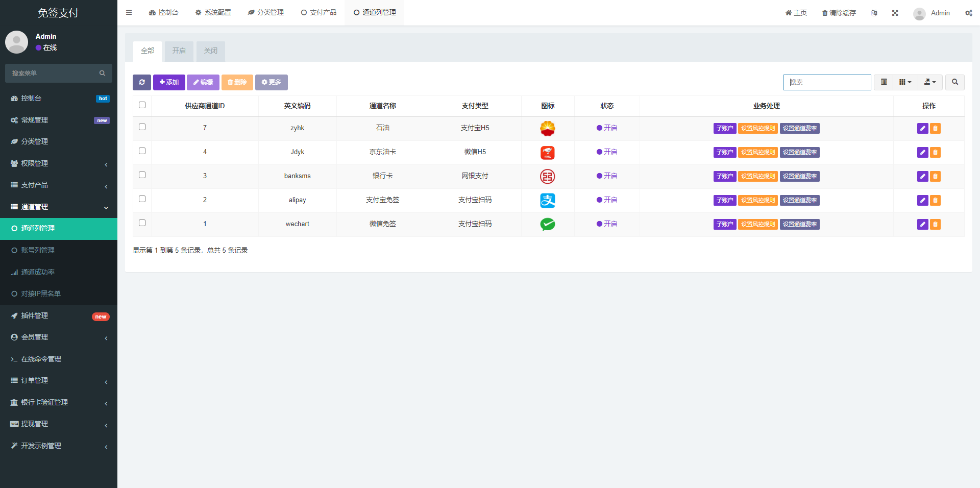Check the checkbox for zyhk row
The width and height of the screenshot is (980, 488).
[x=142, y=127]
